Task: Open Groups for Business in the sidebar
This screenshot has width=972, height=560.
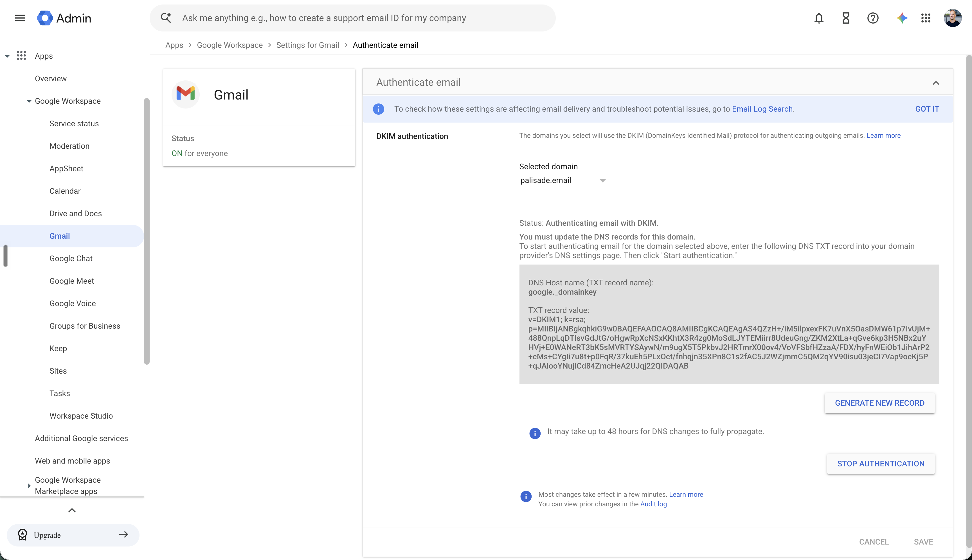Action: [x=85, y=326]
